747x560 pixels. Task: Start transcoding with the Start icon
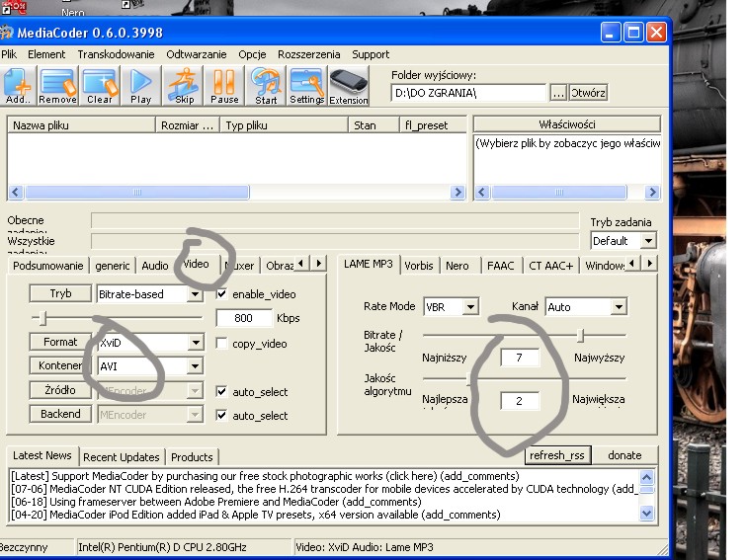[x=266, y=86]
